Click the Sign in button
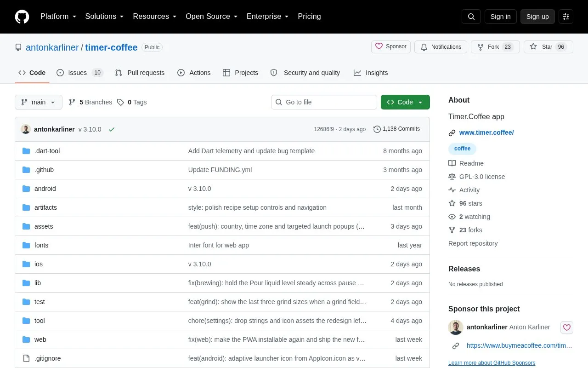Viewport: 588px width, 368px height. click(500, 17)
